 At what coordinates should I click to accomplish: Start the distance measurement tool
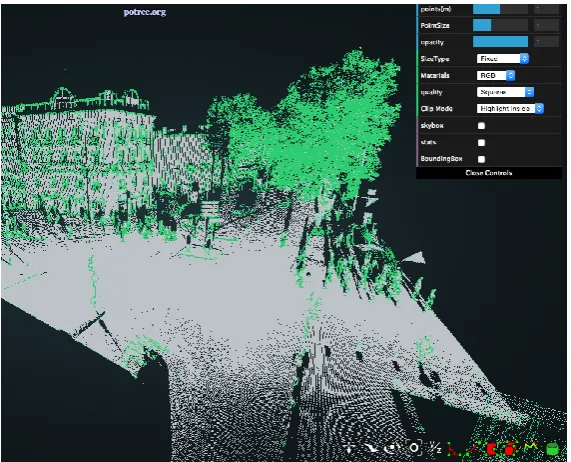coord(473,449)
